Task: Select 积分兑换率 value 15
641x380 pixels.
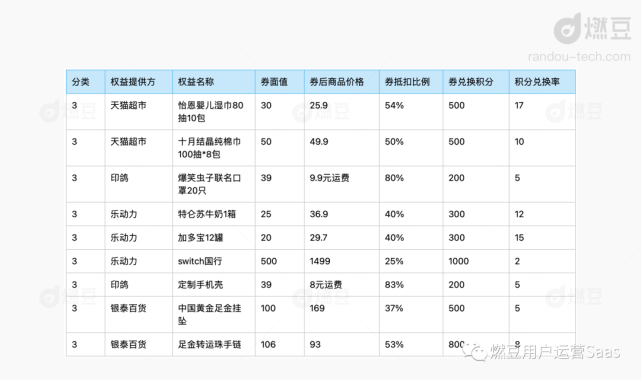Action: click(x=519, y=238)
